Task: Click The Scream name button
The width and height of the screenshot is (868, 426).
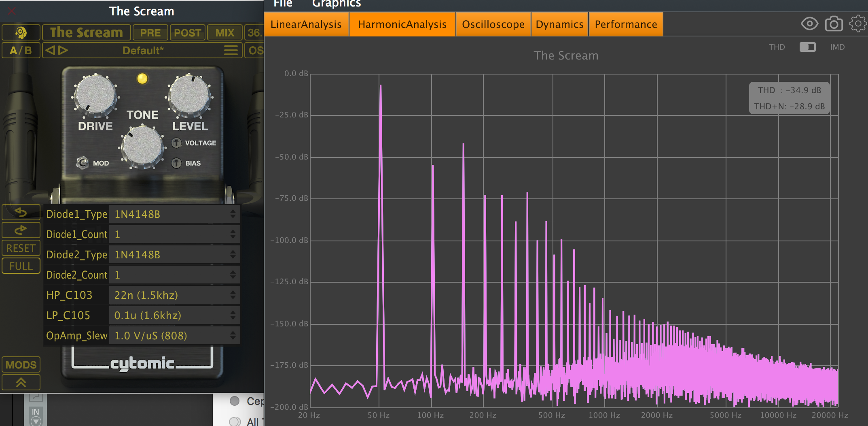Action: (x=87, y=32)
